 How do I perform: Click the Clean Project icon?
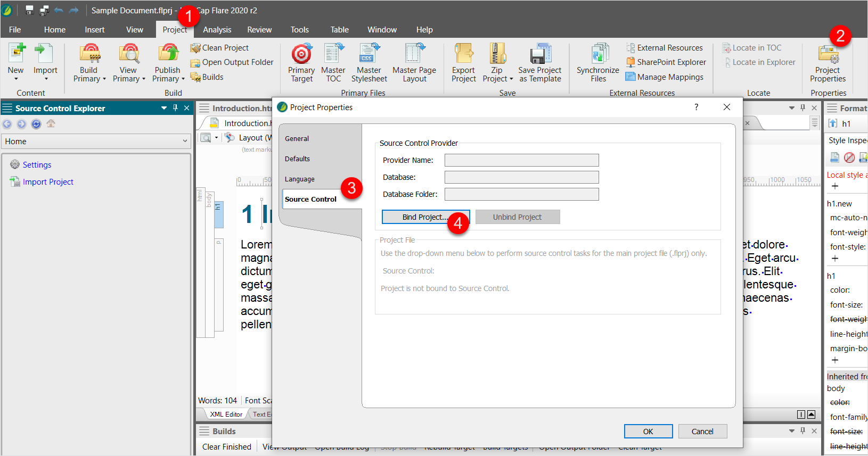click(x=195, y=48)
